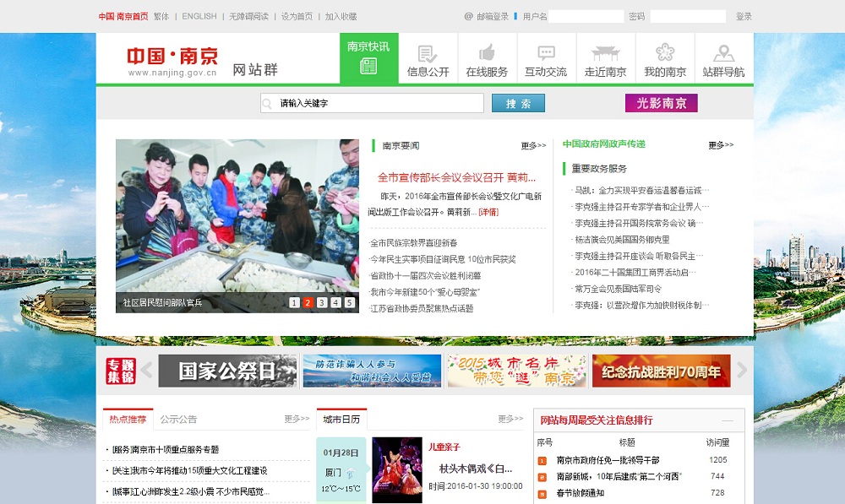Open the 防范诈骗人人参与 banner

[x=372, y=371]
